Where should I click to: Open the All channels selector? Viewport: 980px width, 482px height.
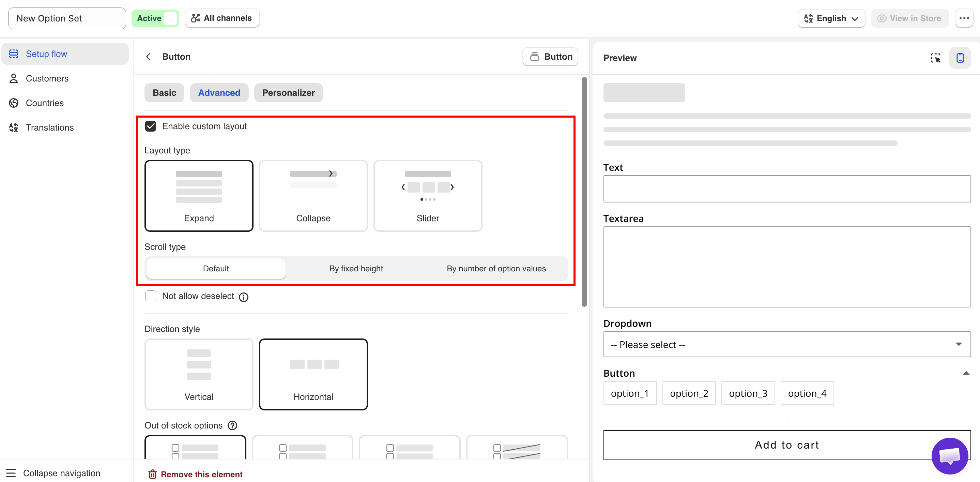point(222,18)
